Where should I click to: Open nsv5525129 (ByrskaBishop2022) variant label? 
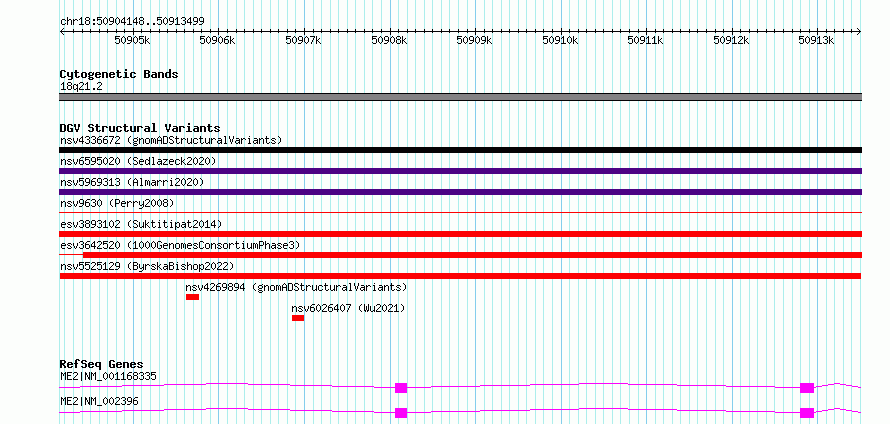(146, 266)
